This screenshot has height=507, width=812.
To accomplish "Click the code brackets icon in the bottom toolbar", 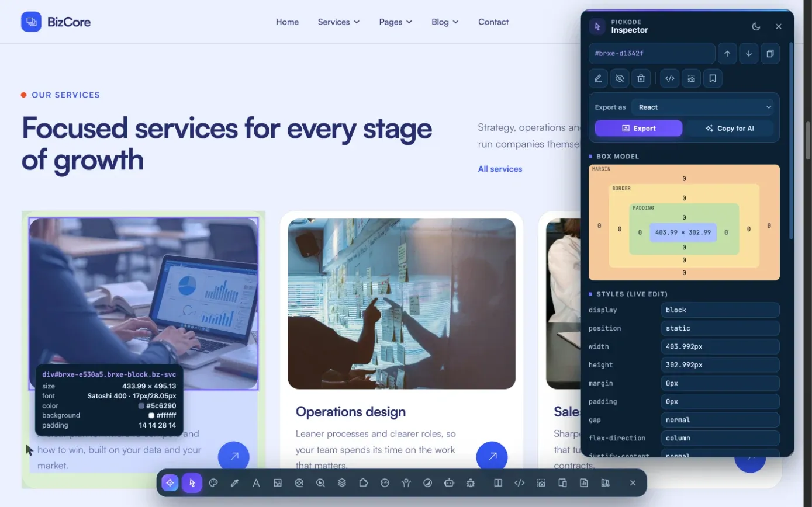I will pos(520,483).
